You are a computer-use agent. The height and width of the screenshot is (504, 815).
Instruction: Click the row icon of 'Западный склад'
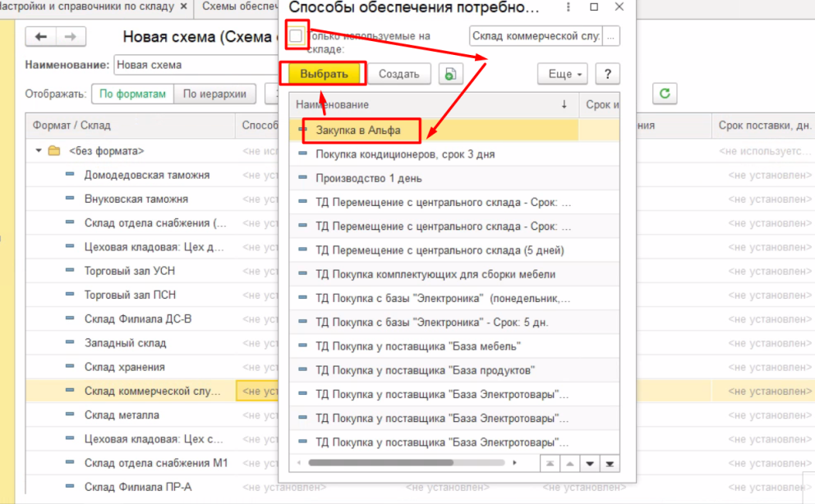[x=70, y=342]
